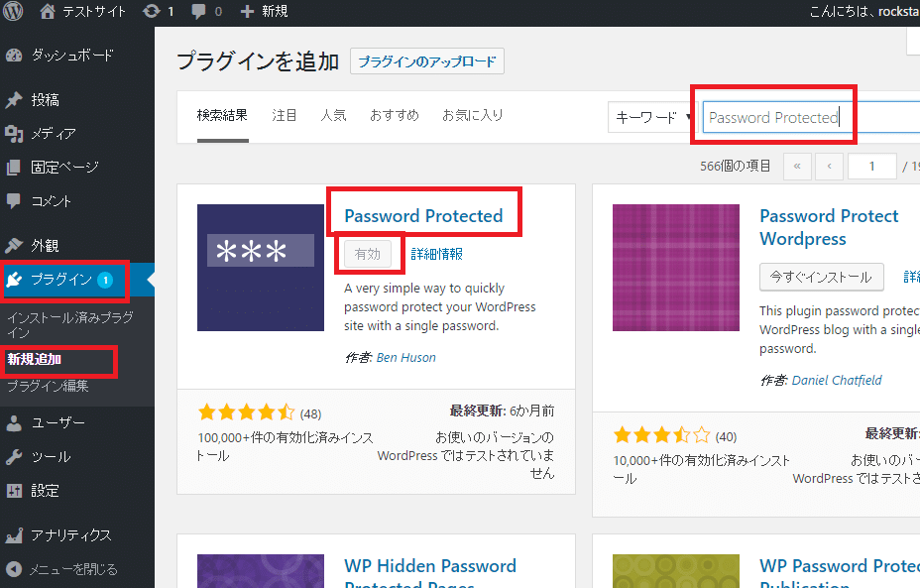
Task: Switch to the おすすめ tab
Action: [x=395, y=116]
